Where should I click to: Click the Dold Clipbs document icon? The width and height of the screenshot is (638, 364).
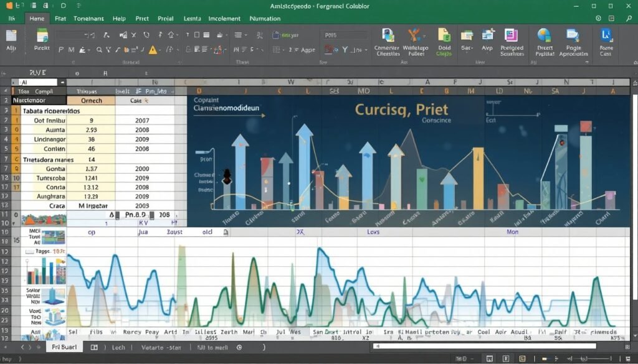point(444,35)
